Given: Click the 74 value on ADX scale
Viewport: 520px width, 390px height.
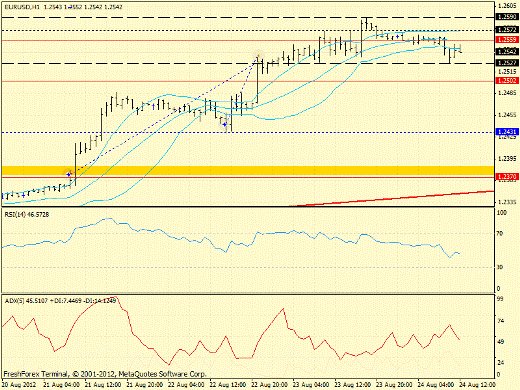Looking at the screenshot, I should [x=500, y=321].
